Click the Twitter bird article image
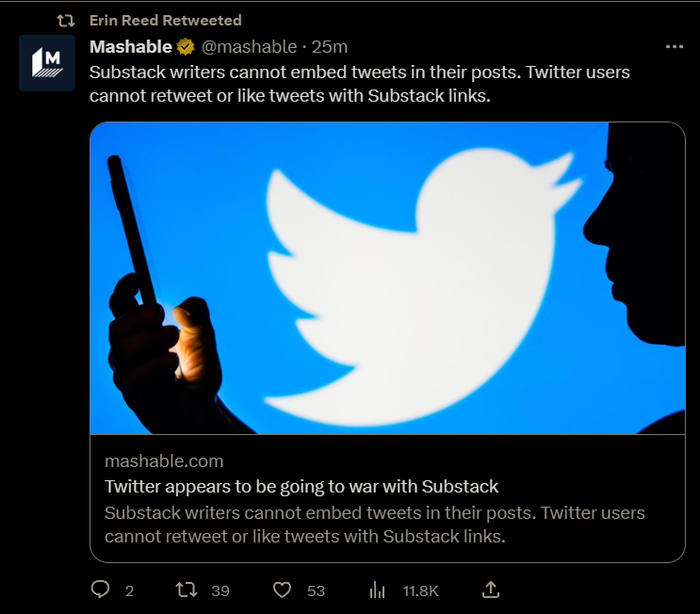The width and height of the screenshot is (700, 614). (x=387, y=278)
